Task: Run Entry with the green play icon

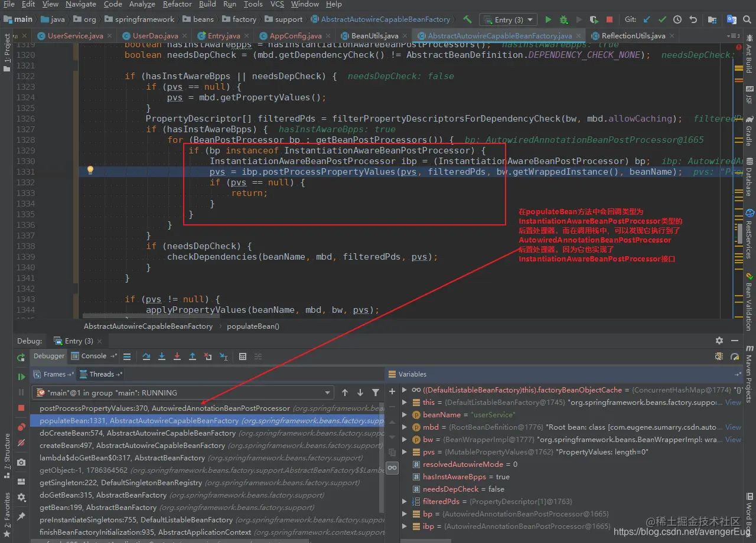Action: (x=548, y=19)
